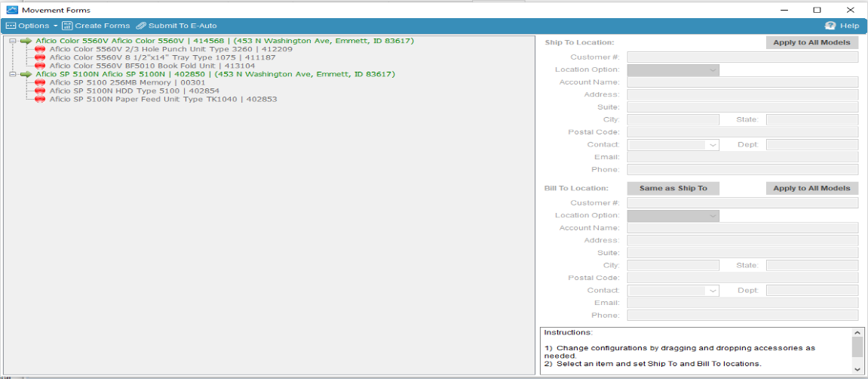868x379 pixels.
Task: Click the Bill To Suite field
Action: tap(742, 253)
